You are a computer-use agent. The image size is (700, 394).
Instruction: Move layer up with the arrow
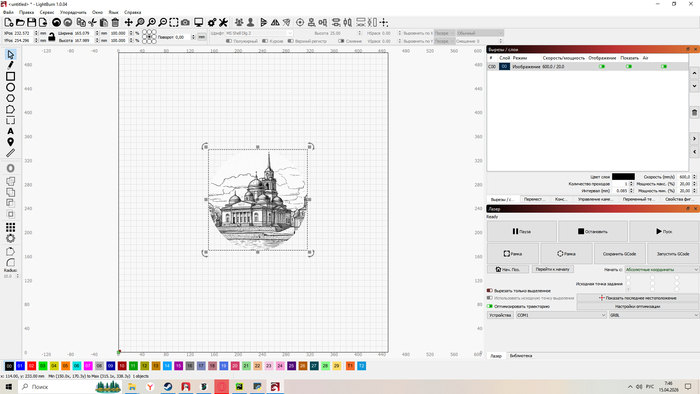[694, 73]
